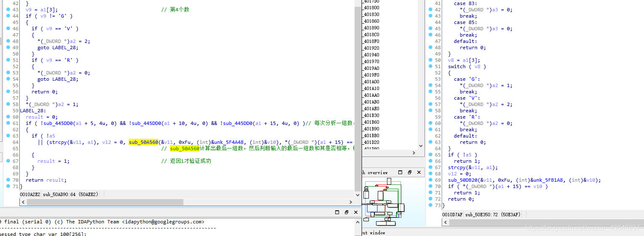Select function _401830 in function list
This screenshot has width=644, height=236.
click(371, 14)
